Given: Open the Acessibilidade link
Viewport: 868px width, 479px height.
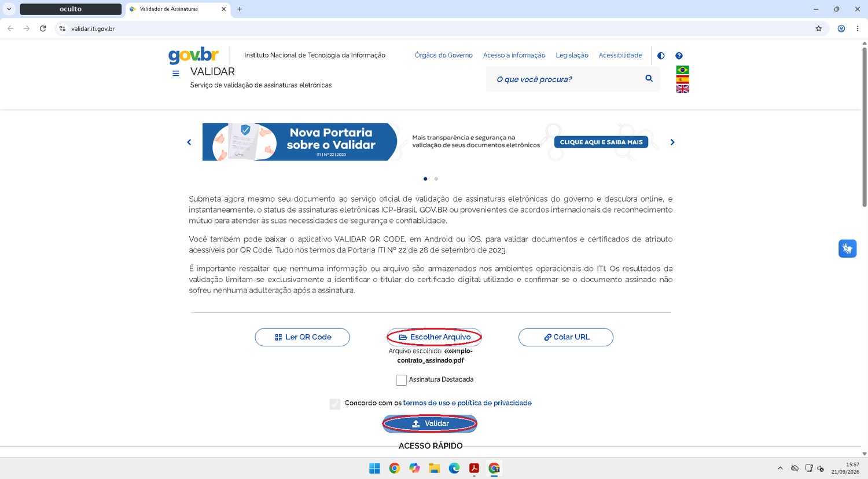Looking at the screenshot, I should pos(620,56).
